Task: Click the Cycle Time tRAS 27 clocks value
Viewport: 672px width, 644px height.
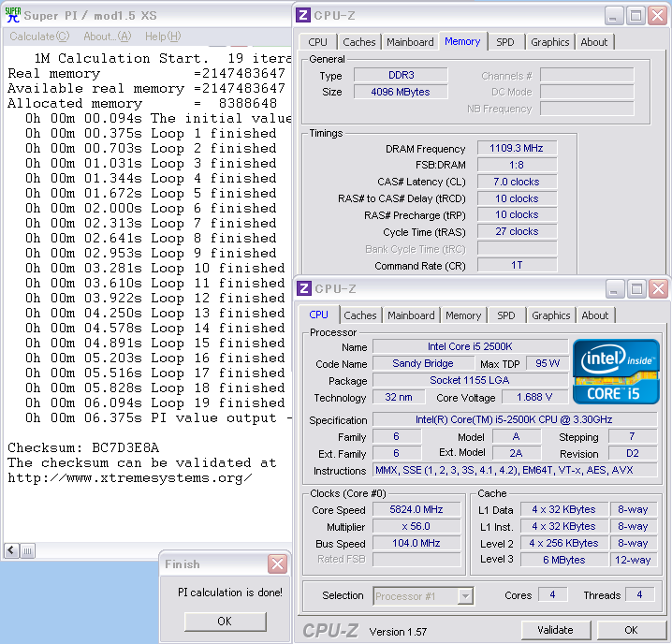Action: [517, 231]
